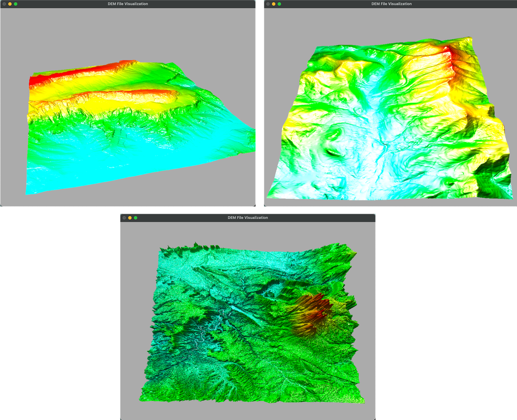Minimize the top-left DEM visualization window

10,4
